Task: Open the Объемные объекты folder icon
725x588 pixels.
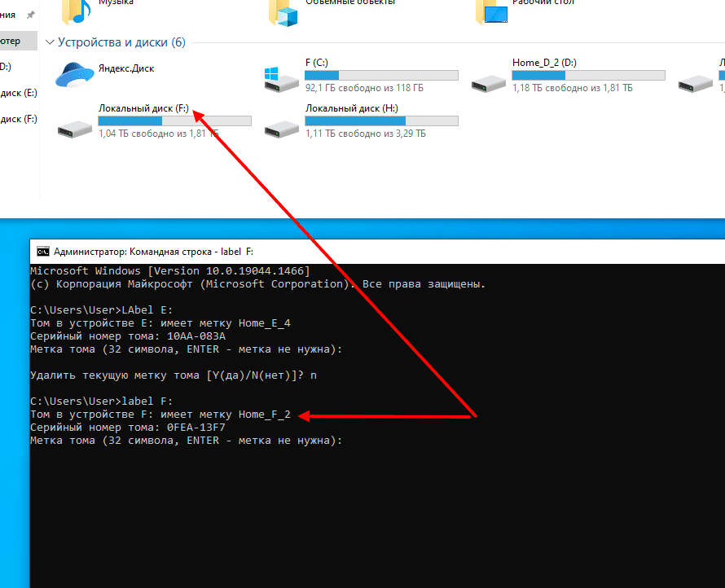Action: click(x=283, y=11)
